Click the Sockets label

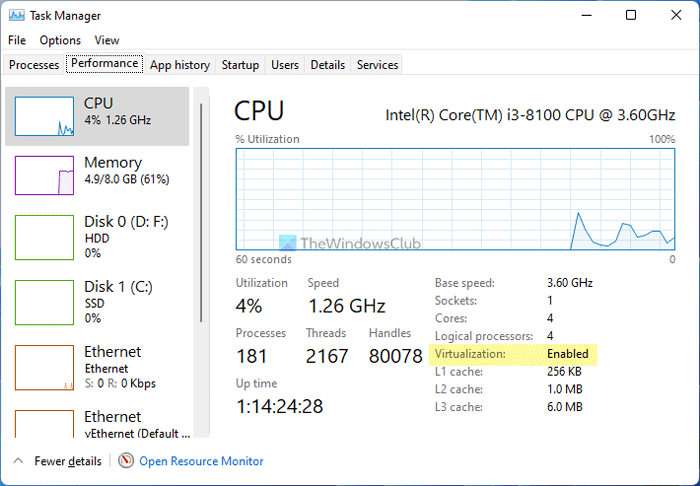[x=456, y=300]
